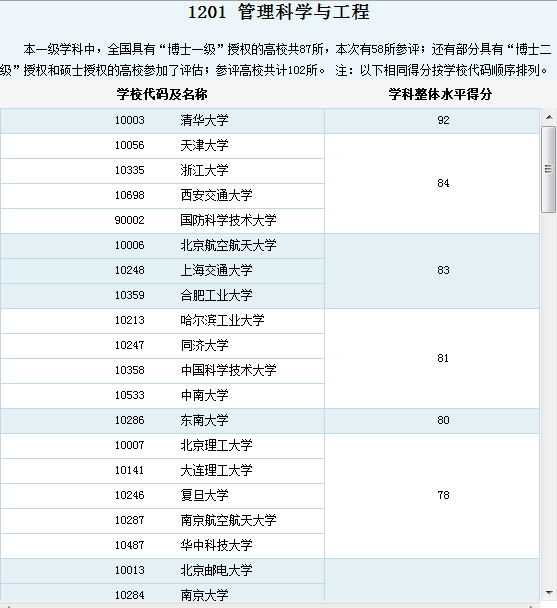The width and height of the screenshot is (557, 608).
Task: Click the scroll up arrow of the table
Action: (548, 117)
